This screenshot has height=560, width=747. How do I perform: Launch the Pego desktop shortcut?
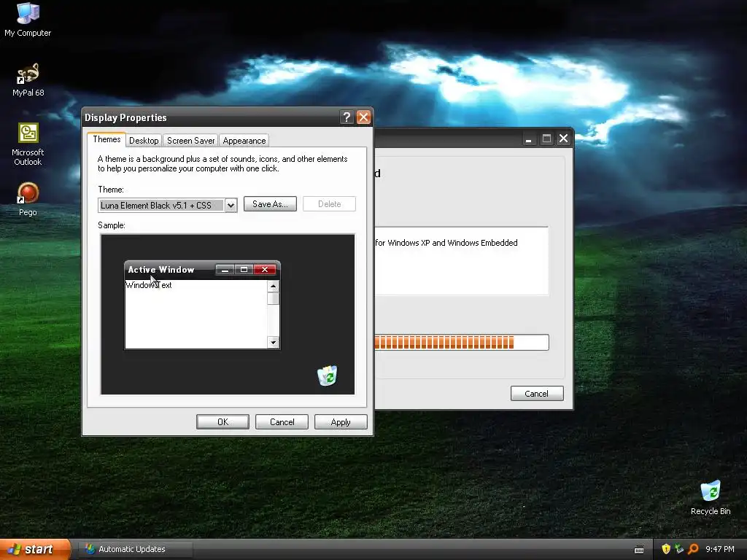(x=28, y=199)
